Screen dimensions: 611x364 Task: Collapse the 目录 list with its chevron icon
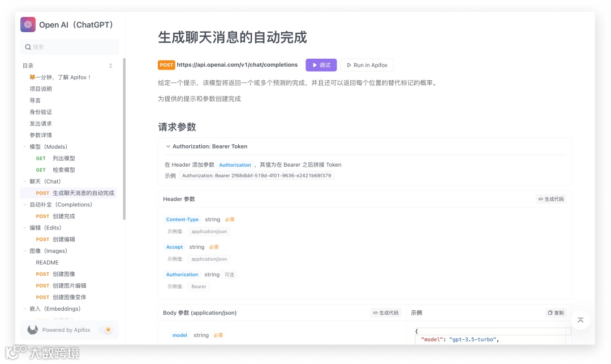click(x=111, y=66)
